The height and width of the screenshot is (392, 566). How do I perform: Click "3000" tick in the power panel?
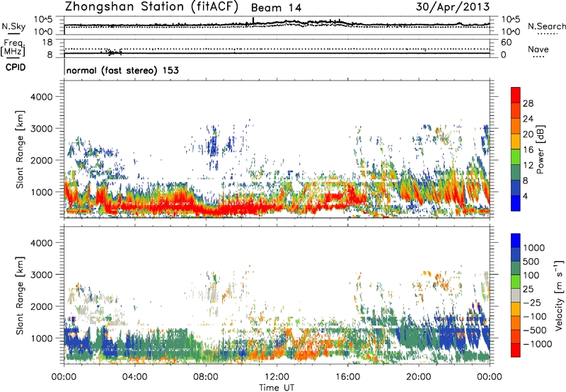click(x=42, y=129)
